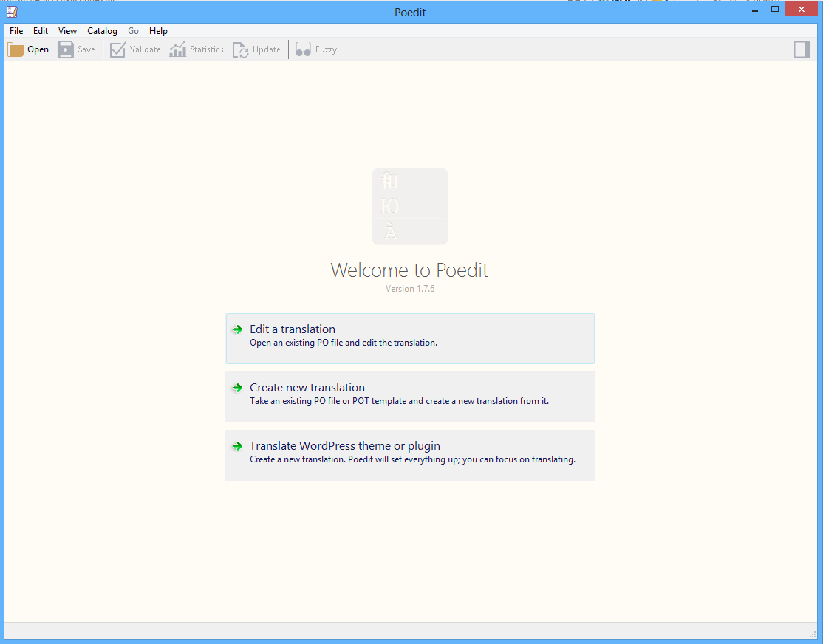Click the resize grip in status bar corner
This screenshot has height=644, width=823.
[813, 633]
